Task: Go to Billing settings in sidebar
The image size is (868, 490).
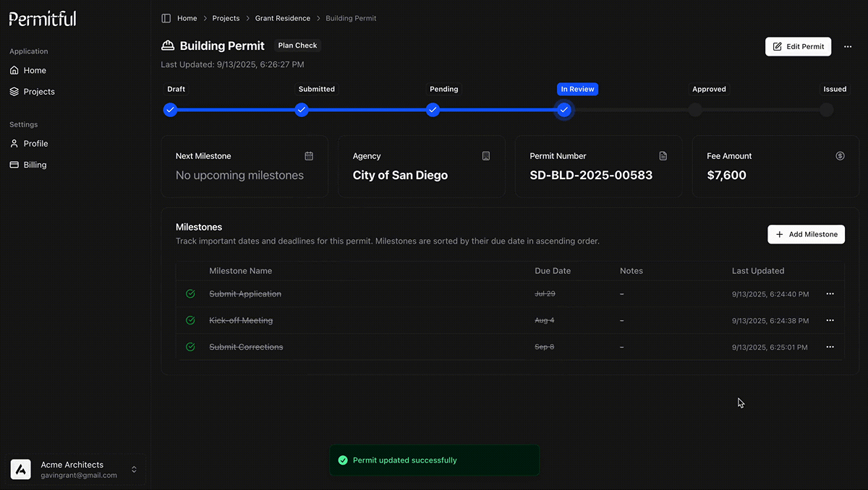Action: pos(35,165)
